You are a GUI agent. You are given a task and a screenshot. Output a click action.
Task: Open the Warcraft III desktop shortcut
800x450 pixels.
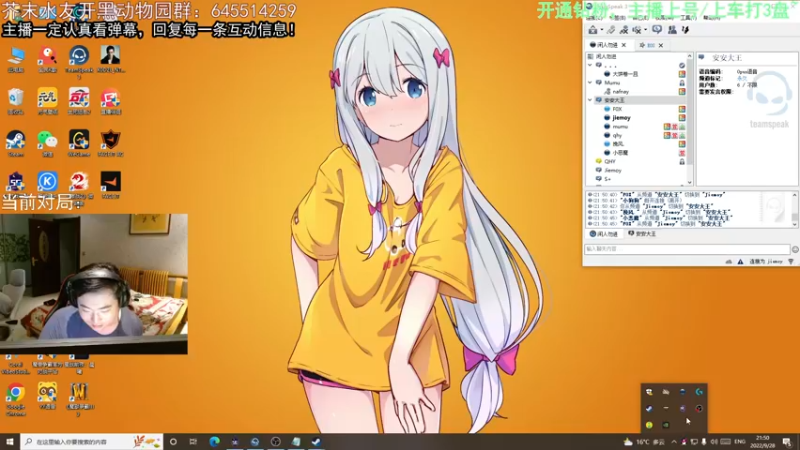coord(79,399)
